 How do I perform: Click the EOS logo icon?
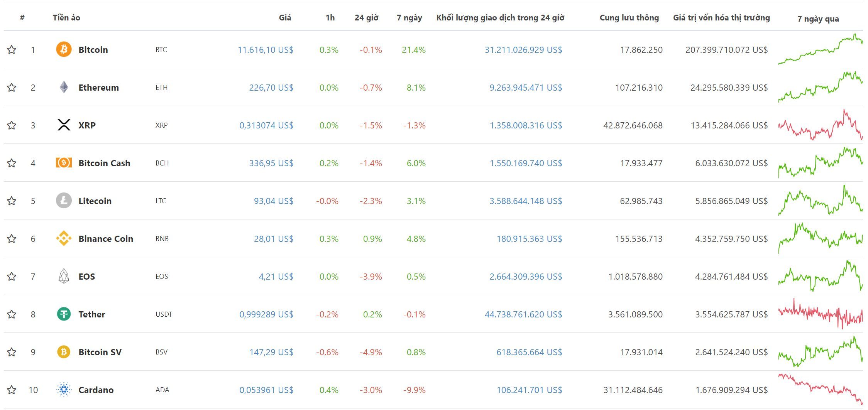pos(64,276)
